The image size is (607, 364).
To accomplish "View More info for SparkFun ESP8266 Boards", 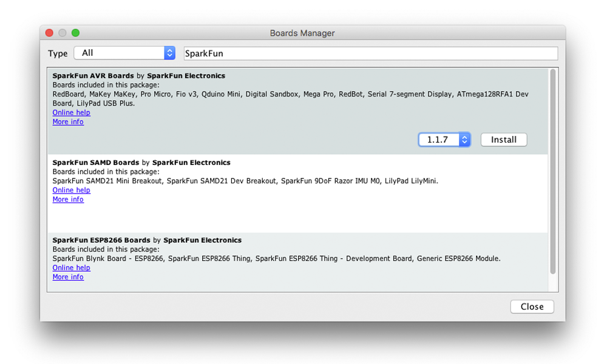I will click(68, 277).
